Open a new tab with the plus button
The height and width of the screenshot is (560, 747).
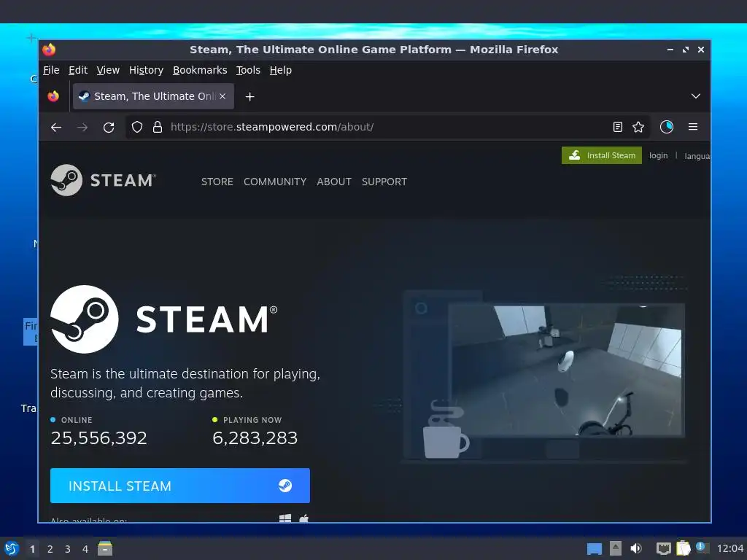coord(249,97)
